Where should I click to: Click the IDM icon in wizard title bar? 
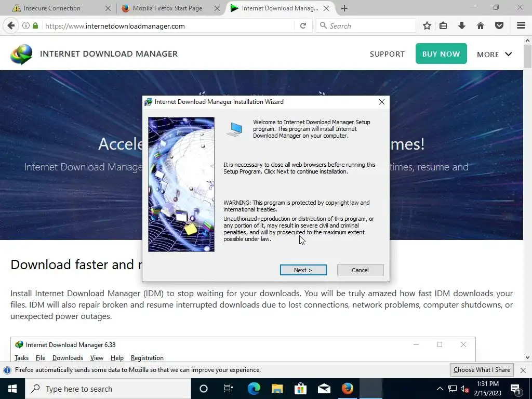(148, 102)
